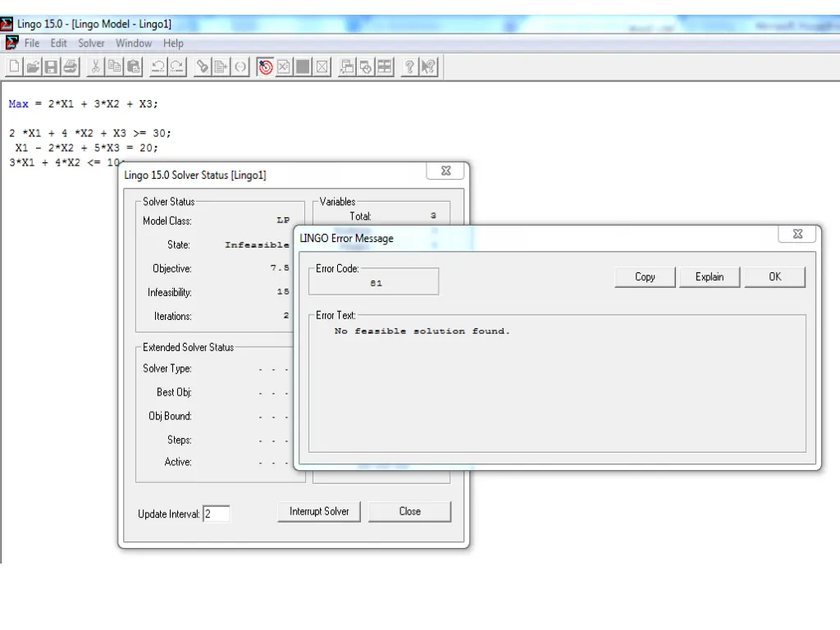Click the Solve bullseye target icon
The image size is (840, 630).
pyautogui.click(x=265, y=67)
